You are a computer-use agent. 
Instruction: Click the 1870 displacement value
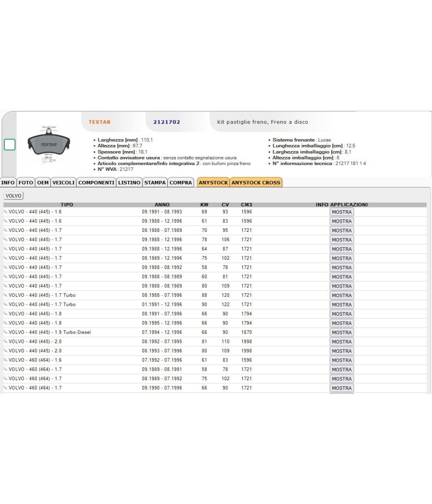coord(247,332)
